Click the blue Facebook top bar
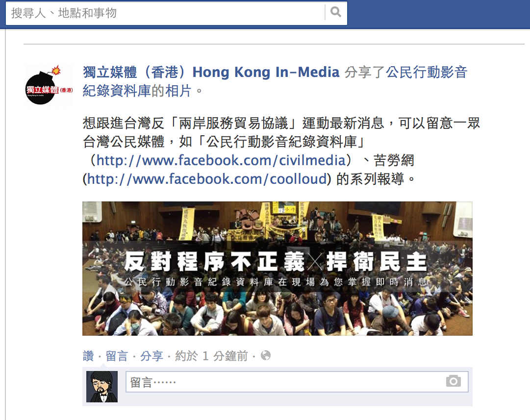 [x=439, y=14]
